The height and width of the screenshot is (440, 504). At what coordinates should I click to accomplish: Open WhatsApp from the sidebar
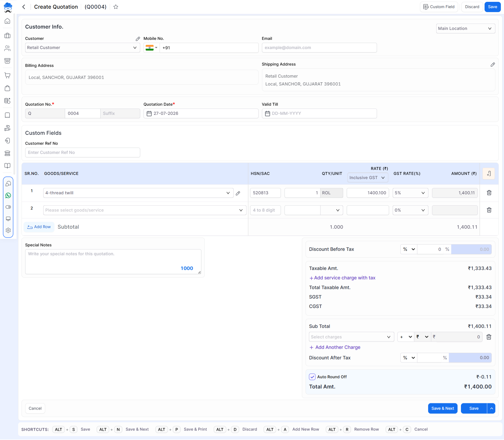click(8, 196)
